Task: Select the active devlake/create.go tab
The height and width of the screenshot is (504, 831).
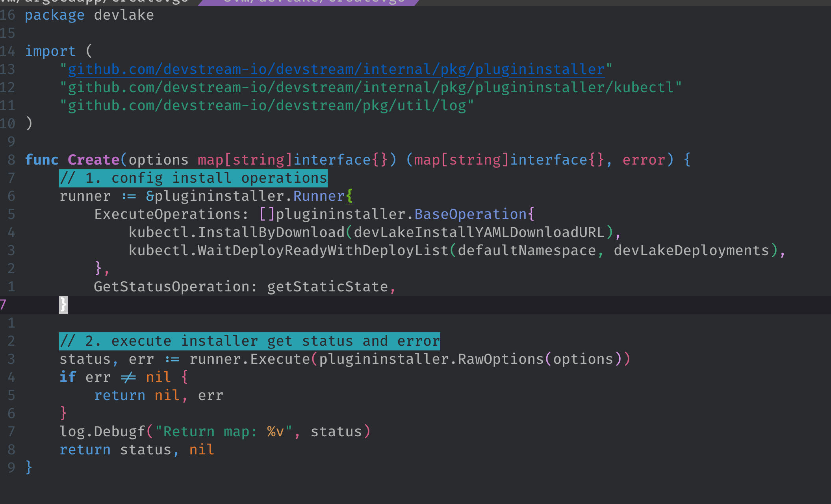Action: click(311, 2)
